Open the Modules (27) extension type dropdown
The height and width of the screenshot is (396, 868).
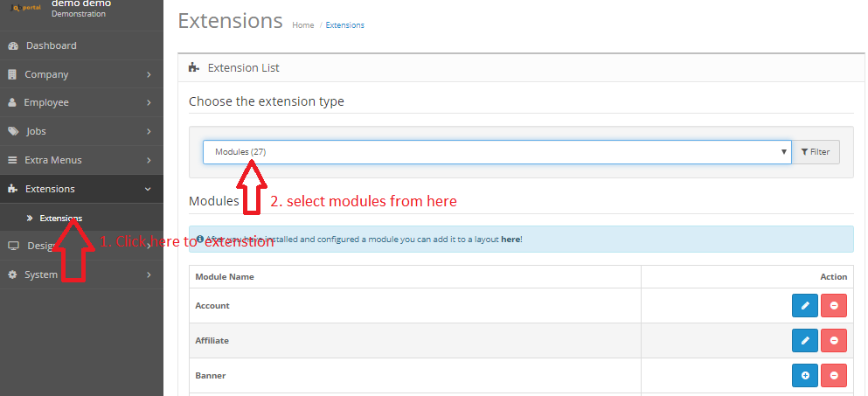(496, 152)
